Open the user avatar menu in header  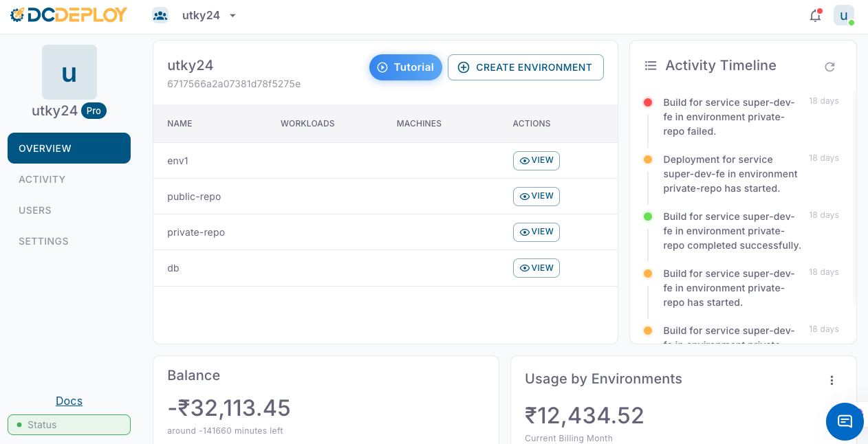(843, 15)
